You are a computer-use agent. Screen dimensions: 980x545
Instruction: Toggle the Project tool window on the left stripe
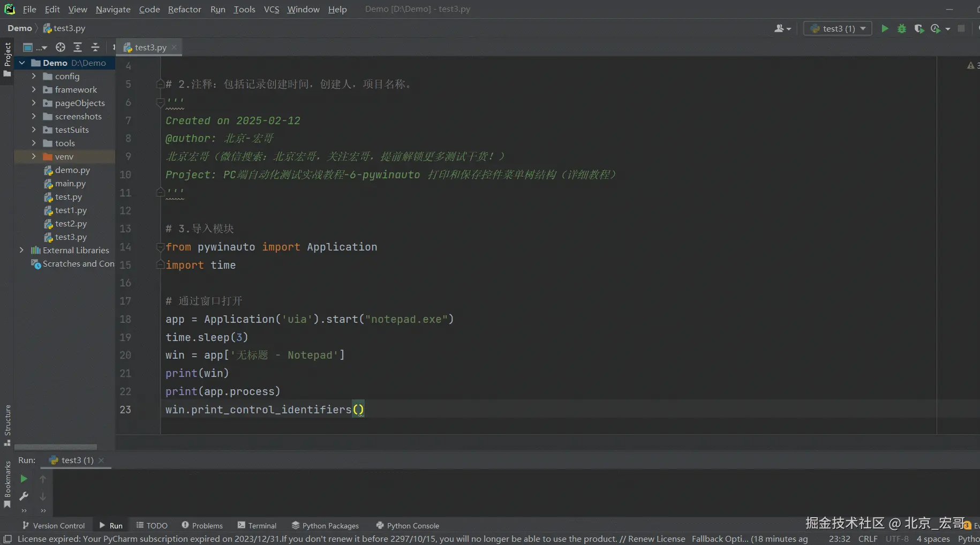pos(7,58)
